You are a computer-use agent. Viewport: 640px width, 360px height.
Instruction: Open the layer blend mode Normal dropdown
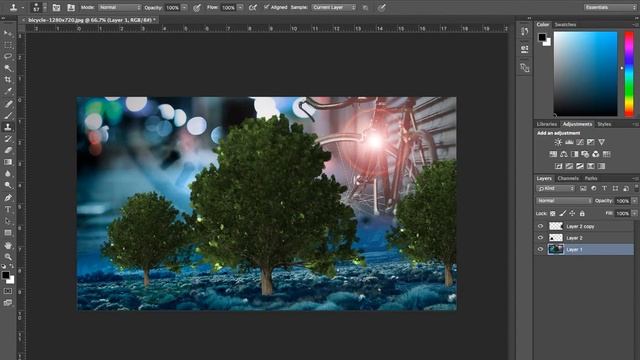[564, 201]
